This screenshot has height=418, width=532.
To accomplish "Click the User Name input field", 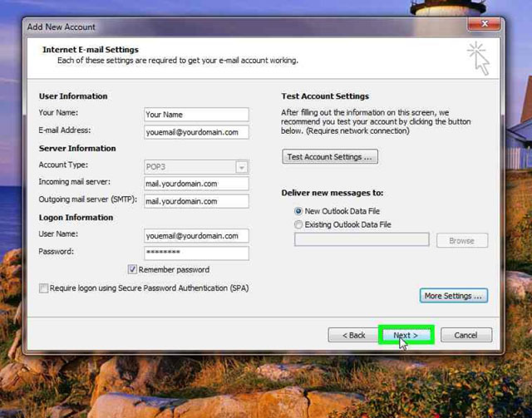I will tap(196, 236).
